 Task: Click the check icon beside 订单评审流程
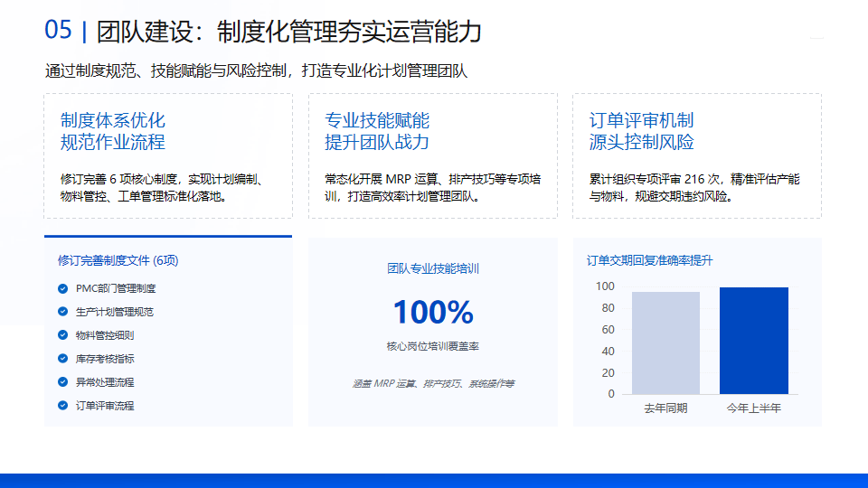[x=62, y=406]
